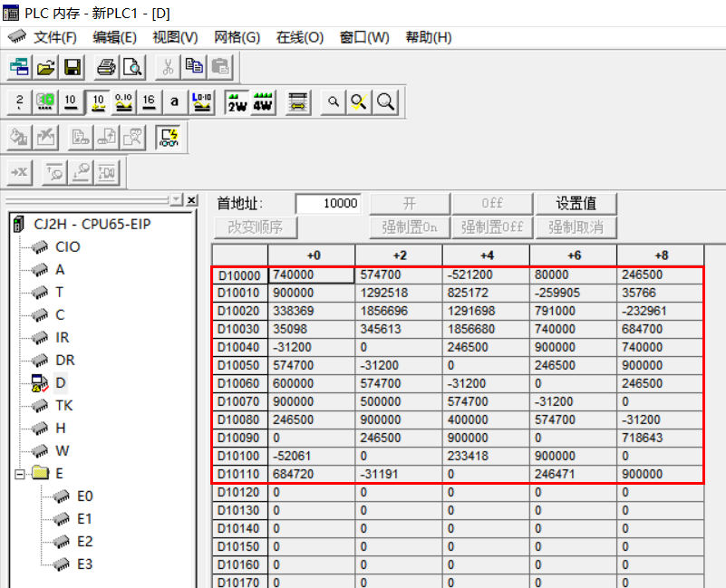Collapse the E memory area folder

(x=21, y=473)
